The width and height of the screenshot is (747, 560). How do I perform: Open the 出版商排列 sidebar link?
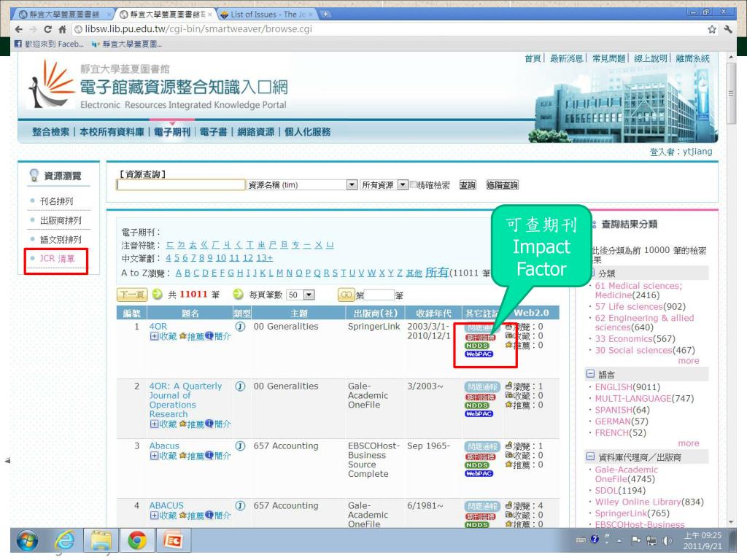[61, 220]
